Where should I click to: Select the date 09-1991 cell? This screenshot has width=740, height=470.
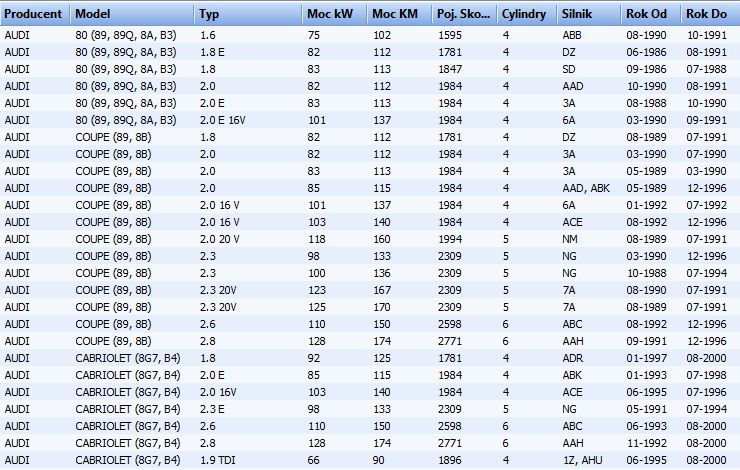(x=647, y=341)
